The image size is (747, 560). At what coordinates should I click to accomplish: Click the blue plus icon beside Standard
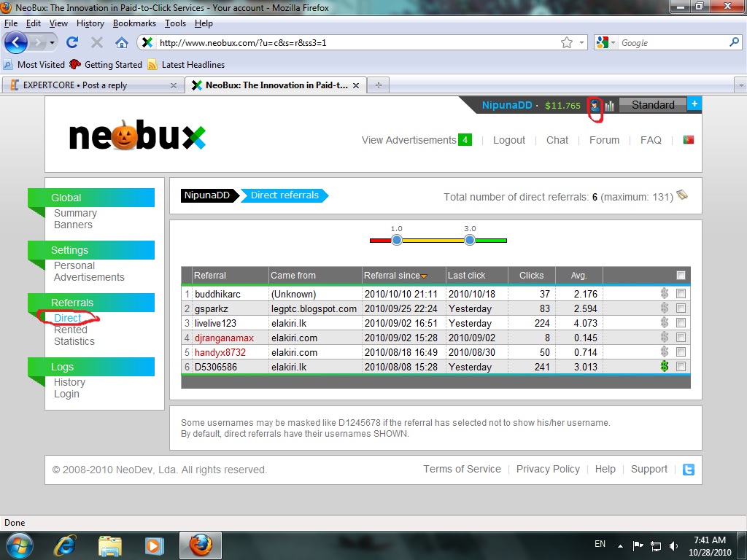pyautogui.click(x=694, y=104)
